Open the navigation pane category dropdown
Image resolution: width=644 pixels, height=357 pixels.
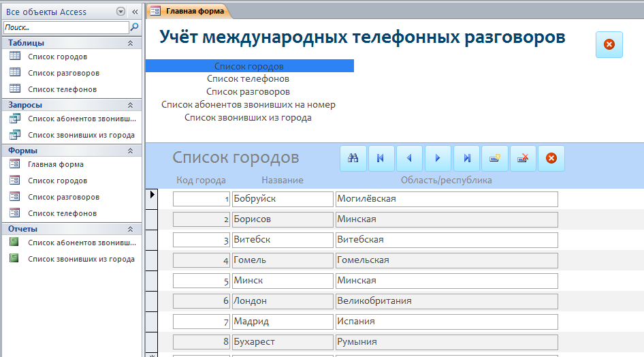click(121, 12)
